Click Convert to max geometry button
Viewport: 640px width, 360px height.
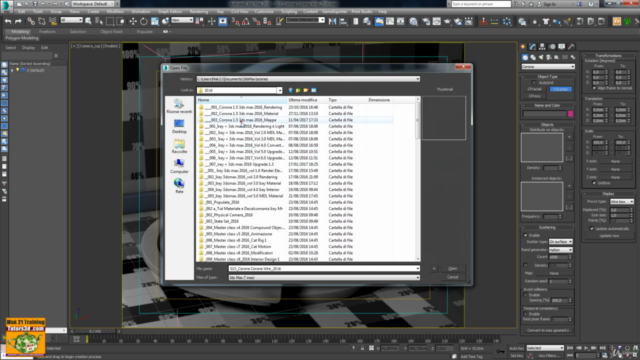(547, 330)
